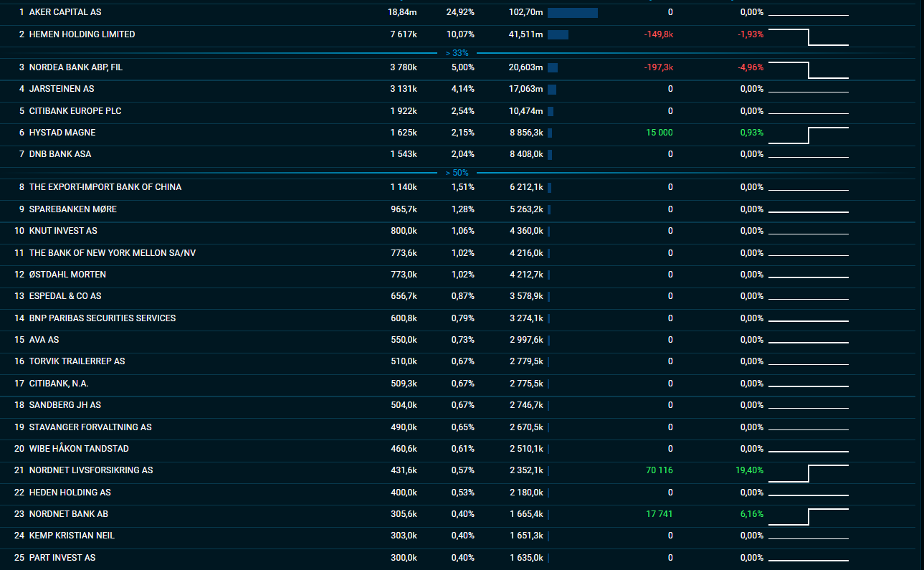Click the 303,0k share count
924x570 pixels.
(x=404, y=536)
